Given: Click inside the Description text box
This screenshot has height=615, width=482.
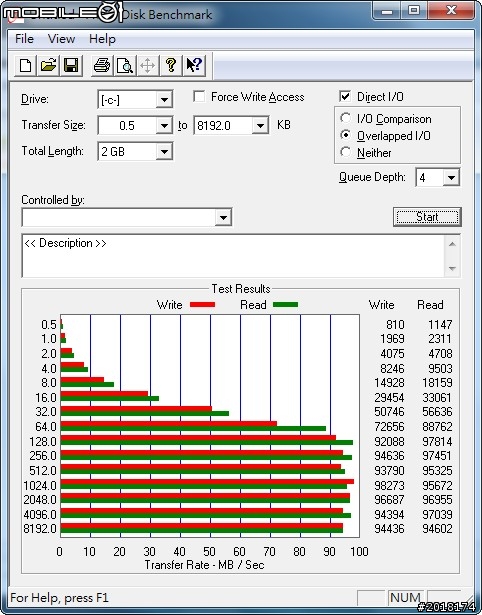Looking at the screenshot, I should (x=233, y=256).
